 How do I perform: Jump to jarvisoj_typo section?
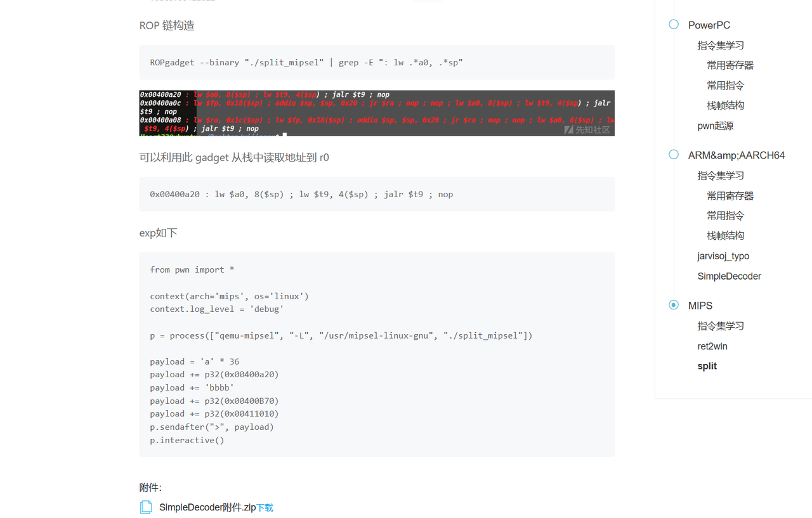723,256
